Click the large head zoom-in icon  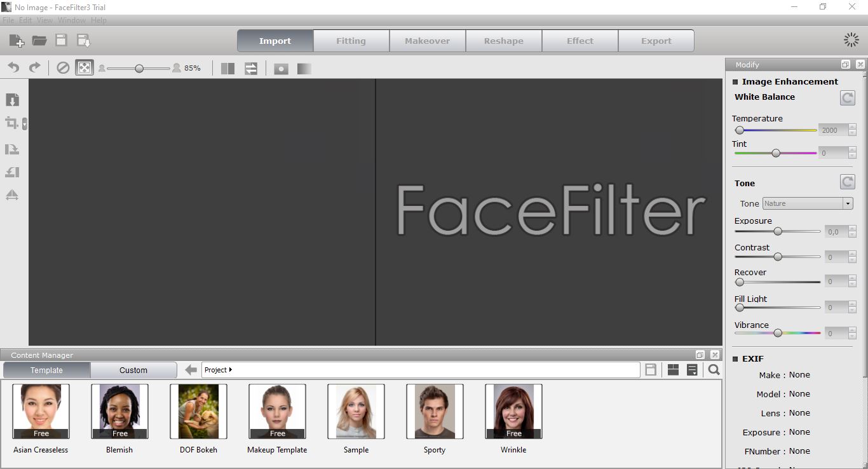click(176, 68)
